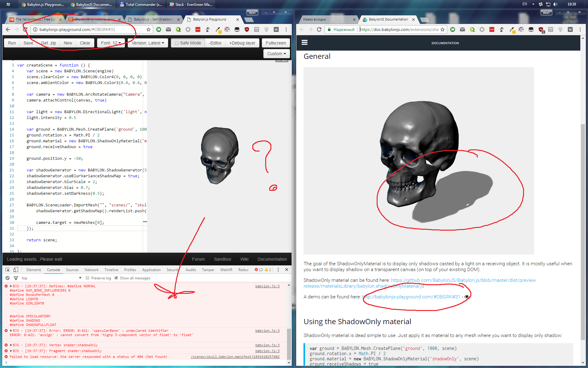
Task: Open the demo playground #OBGRK#31 link
Action: (411, 297)
